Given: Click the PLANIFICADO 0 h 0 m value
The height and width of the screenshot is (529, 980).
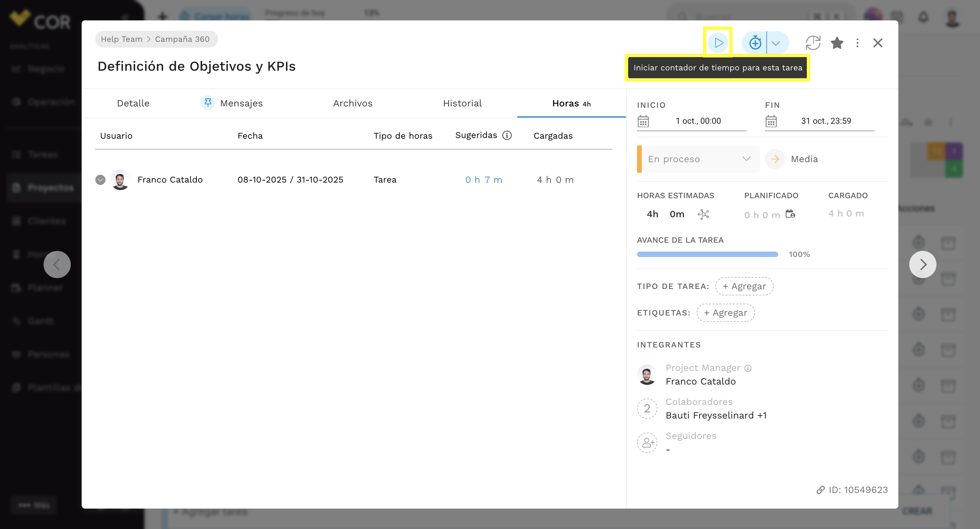Looking at the screenshot, I should coord(762,215).
